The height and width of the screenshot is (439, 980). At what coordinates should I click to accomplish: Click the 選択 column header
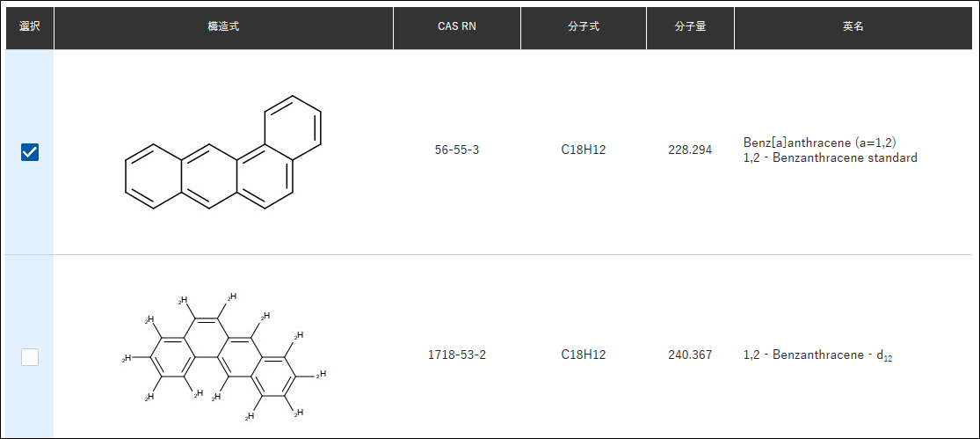30,28
